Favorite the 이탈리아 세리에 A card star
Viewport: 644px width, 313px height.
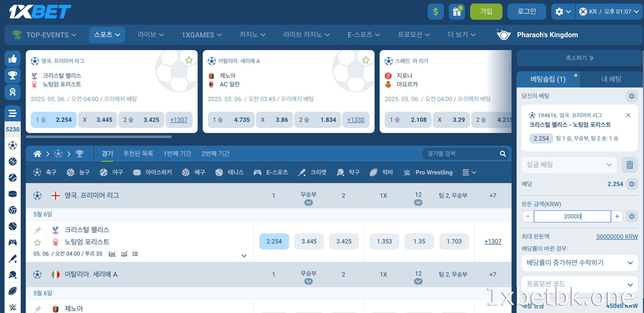click(366, 60)
